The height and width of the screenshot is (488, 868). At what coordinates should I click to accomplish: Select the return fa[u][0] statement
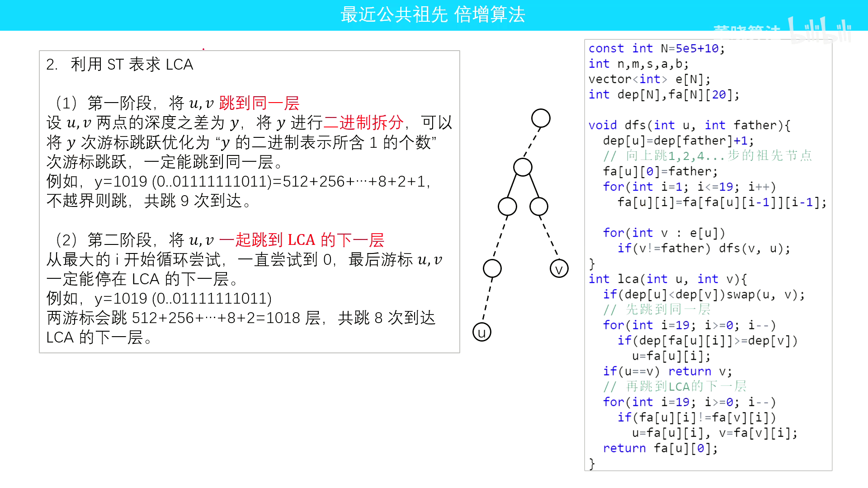coord(660,448)
